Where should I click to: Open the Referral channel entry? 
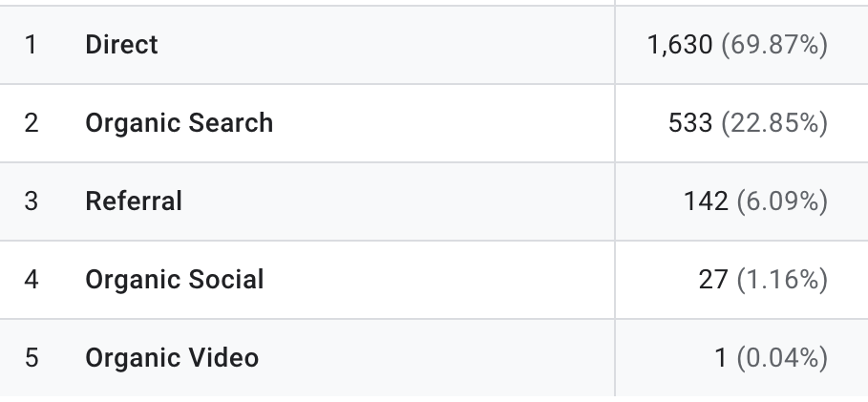tap(133, 201)
